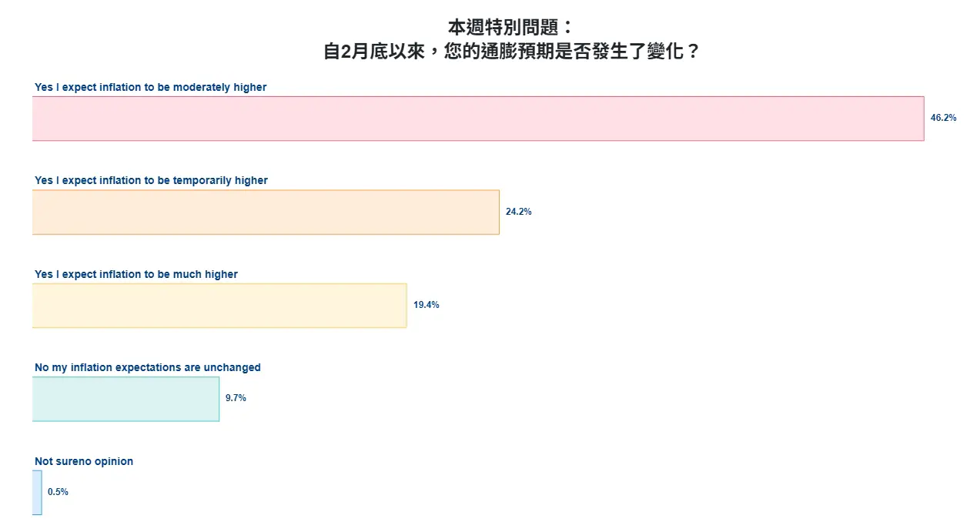This screenshot has width=980, height=532.
Task: Click the 46.2% value label
Action: pyautogui.click(x=943, y=118)
